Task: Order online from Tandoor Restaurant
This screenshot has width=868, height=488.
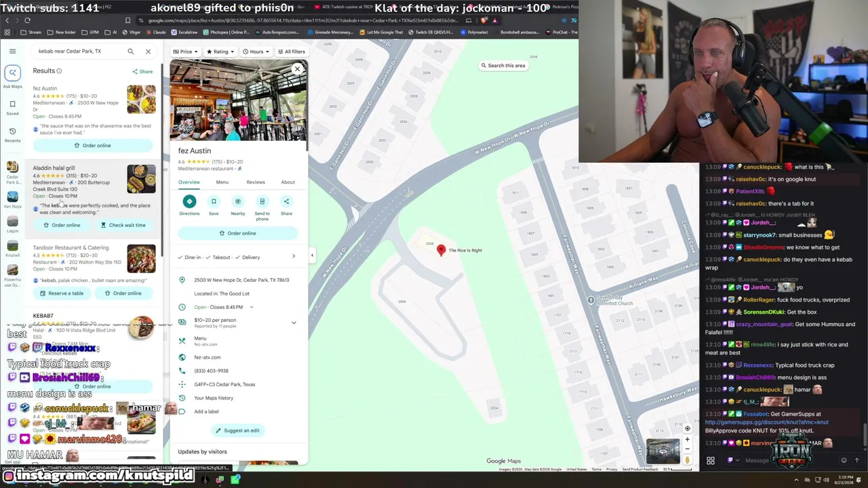Action: (123, 293)
